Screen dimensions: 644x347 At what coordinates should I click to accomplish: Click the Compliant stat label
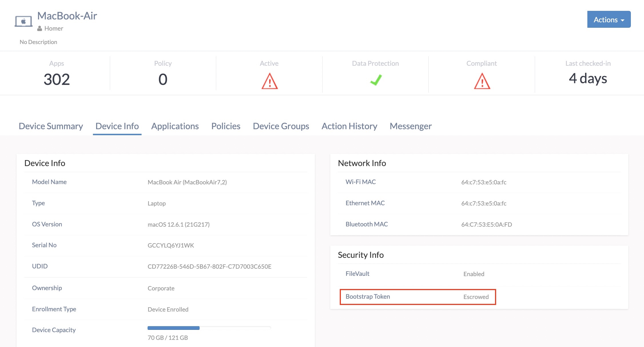(482, 63)
